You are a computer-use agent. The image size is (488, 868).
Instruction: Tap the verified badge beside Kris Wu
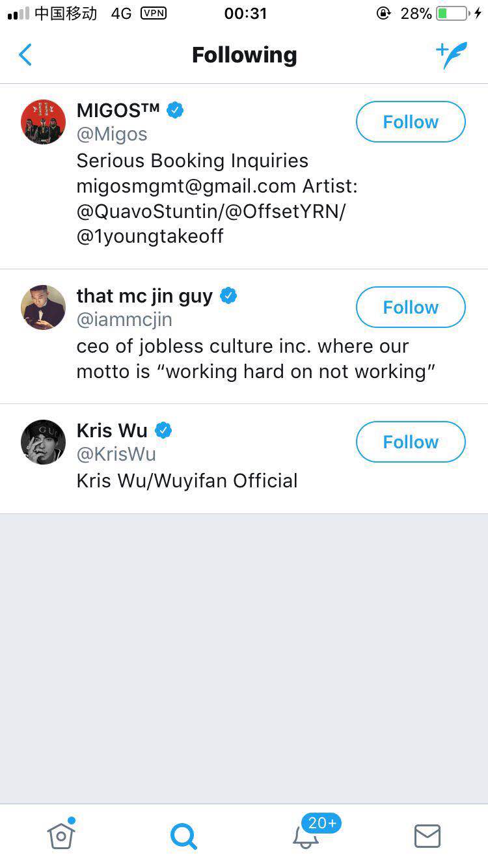(x=163, y=430)
